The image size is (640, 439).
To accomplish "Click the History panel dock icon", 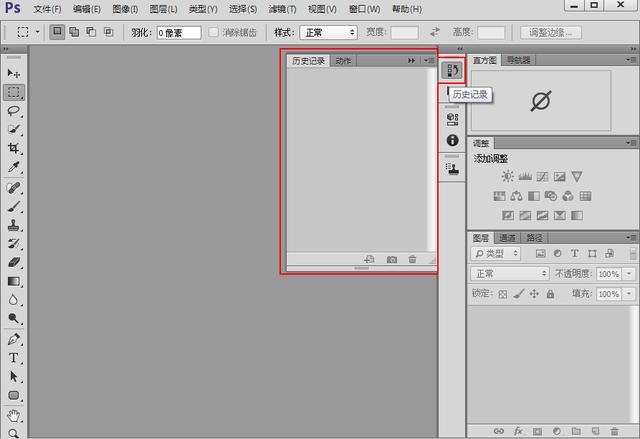I will (452, 71).
